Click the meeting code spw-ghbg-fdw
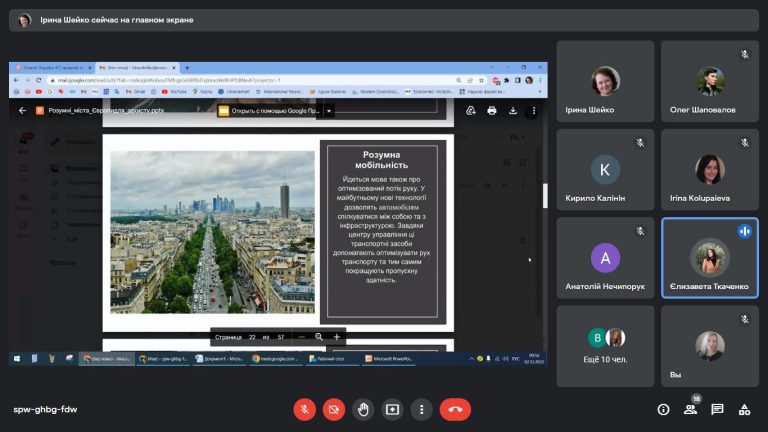The width and height of the screenshot is (768, 432). click(45, 409)
